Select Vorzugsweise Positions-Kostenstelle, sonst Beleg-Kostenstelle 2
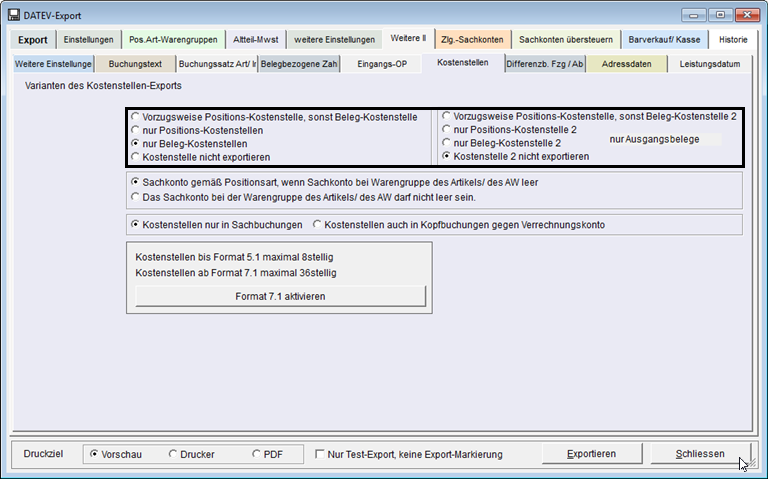Screen dimensions: 768x479 point(589,116)
